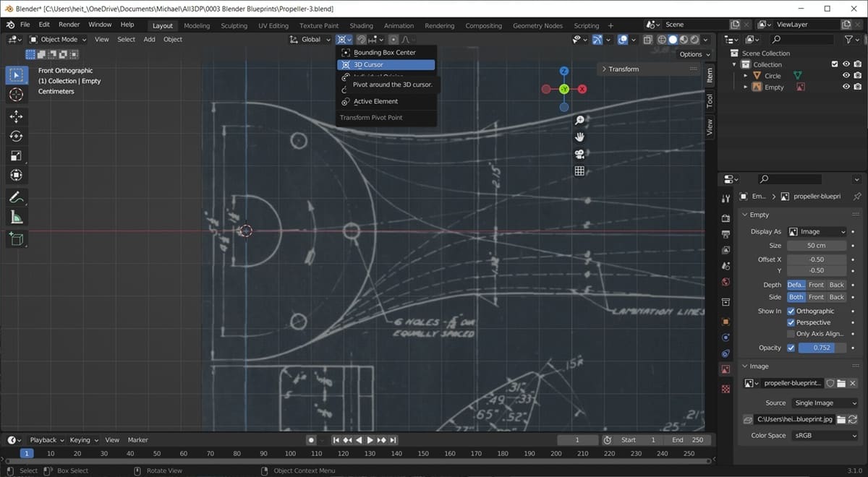Open the Playback dropdown in timeline

point(47,439)
